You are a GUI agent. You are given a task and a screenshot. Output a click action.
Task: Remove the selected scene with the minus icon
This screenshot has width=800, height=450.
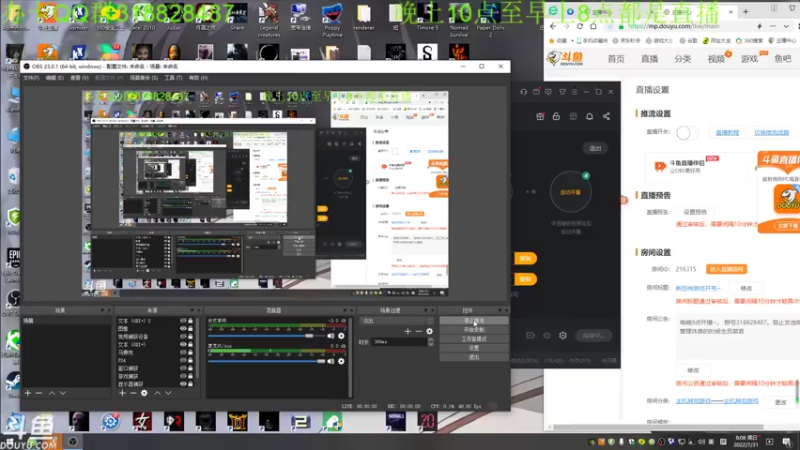(x=39, y=393)
